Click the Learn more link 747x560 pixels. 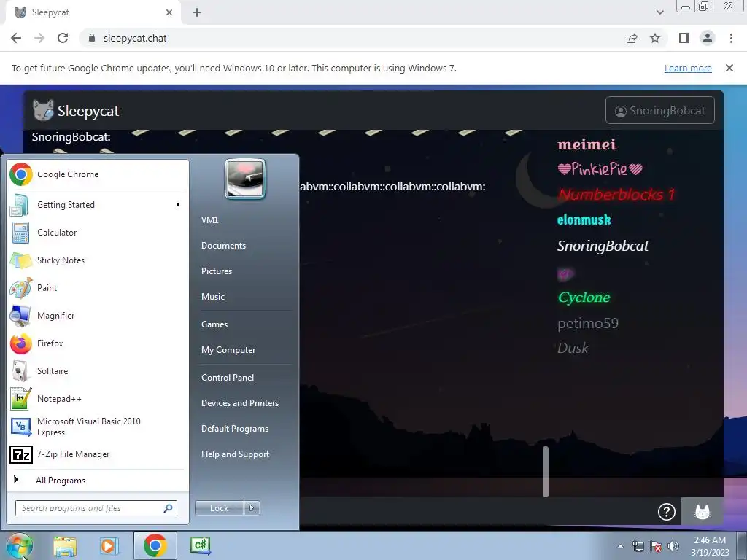688,68
